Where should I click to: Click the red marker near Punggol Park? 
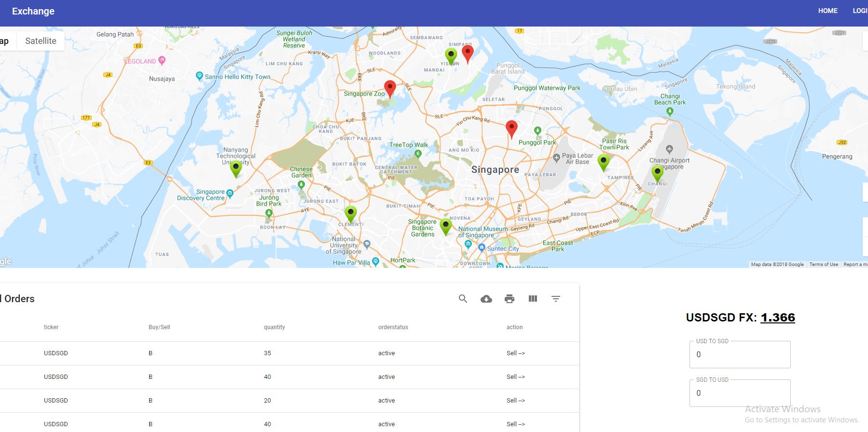pos(511,129)
